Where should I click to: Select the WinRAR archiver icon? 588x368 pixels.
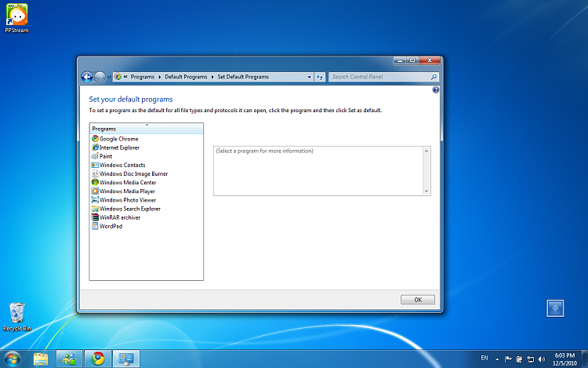tap(95, 217)
